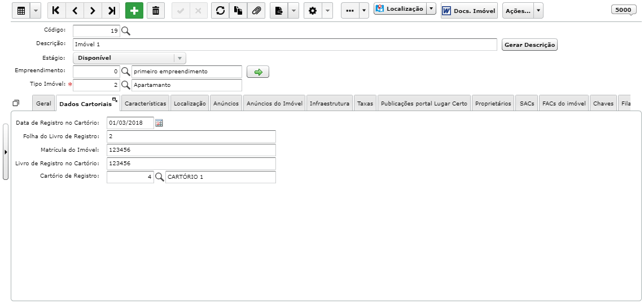The image size is (644, 304).
Task: Click the 5000 badge
Action: (624, 10)
